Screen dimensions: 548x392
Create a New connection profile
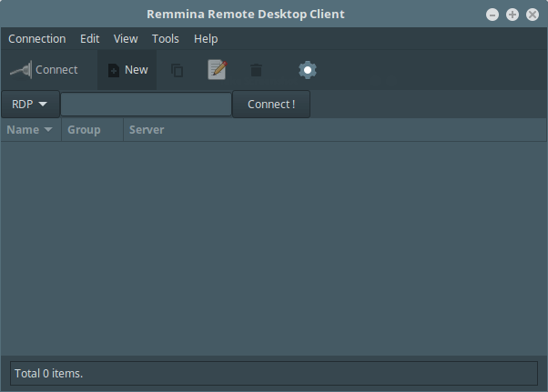[x=127, y=70]
